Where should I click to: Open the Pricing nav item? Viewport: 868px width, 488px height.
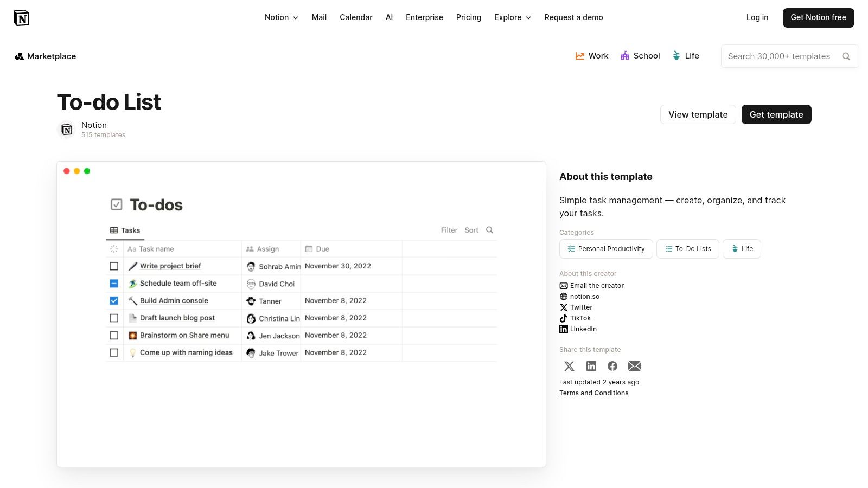pos(469,17)
